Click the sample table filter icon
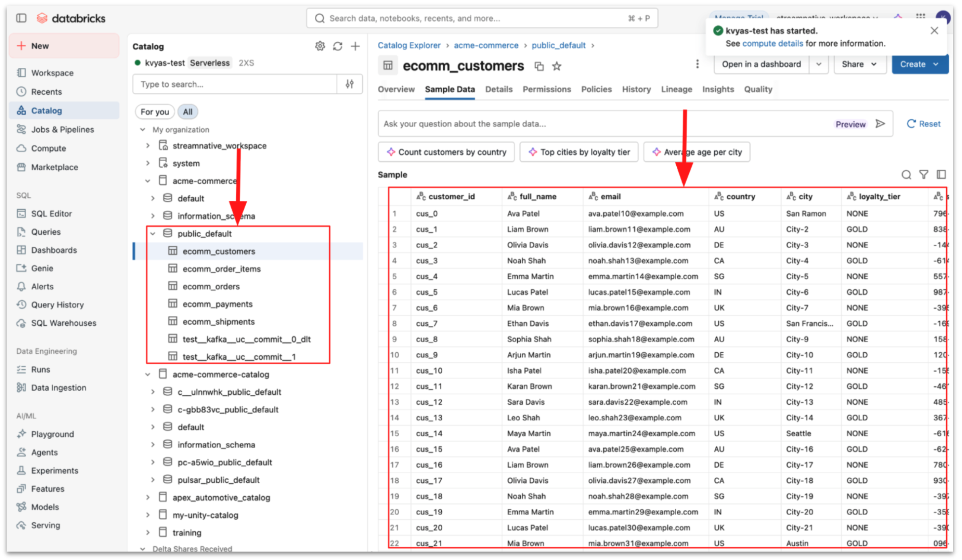This screenshot has height=560, width=962. 923,175
